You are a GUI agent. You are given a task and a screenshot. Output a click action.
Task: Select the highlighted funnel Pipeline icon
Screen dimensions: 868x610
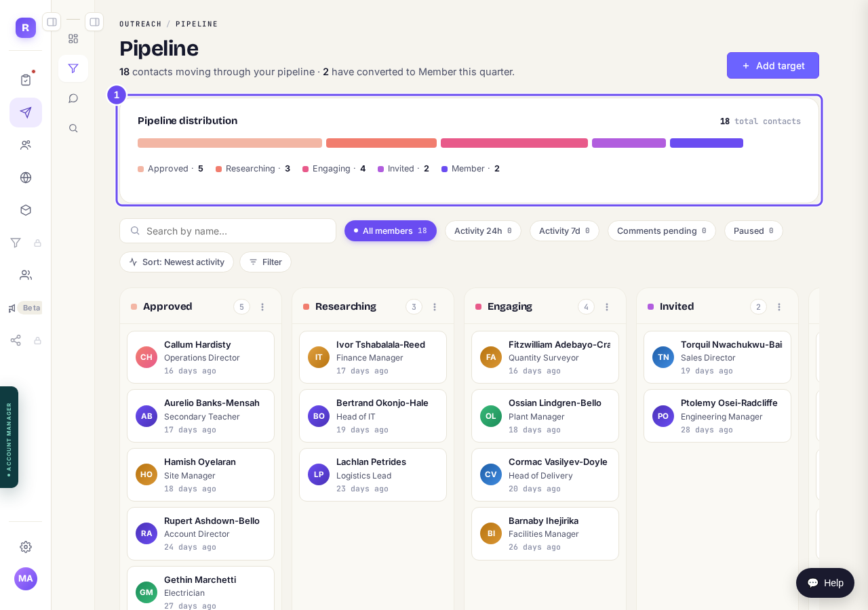pyautogui.click(x=73, y=68)
